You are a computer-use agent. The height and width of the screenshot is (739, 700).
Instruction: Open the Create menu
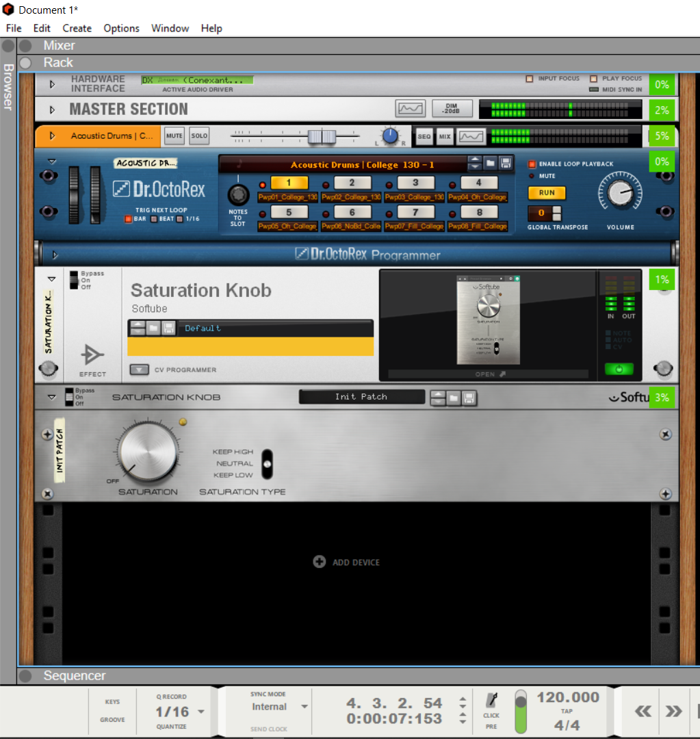[77, 28]
